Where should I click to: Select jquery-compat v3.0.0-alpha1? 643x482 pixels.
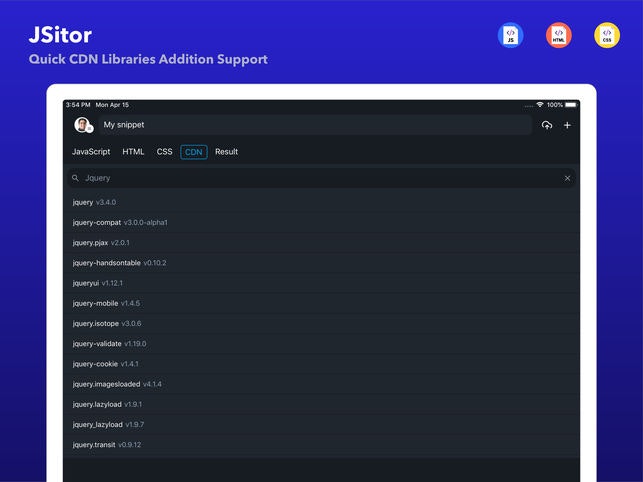tap(321, 222)
